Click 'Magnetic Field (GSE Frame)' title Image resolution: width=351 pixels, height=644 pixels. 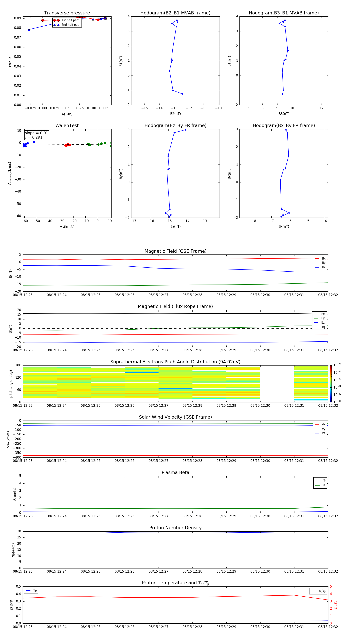coord(175,251)
